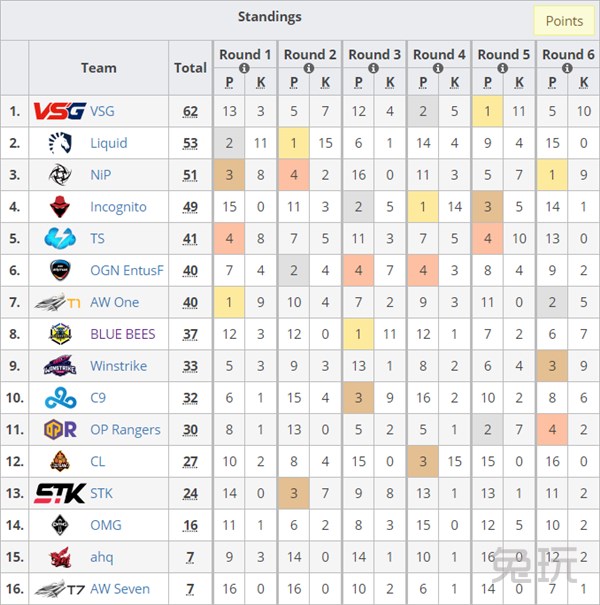Click the Cloud9 logo icon
This screenshot has height=605, width=600.
(x=59, y=398)
